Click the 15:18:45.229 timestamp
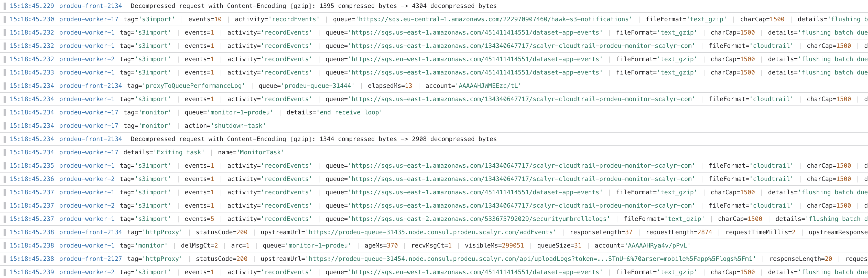 [32, 6]
